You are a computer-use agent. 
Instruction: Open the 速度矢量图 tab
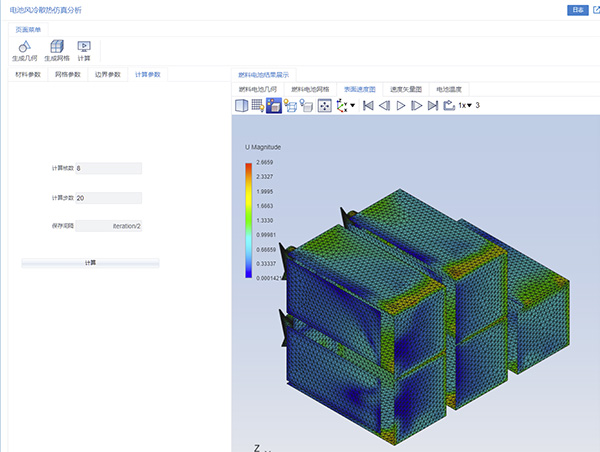[x=405, y=89]
